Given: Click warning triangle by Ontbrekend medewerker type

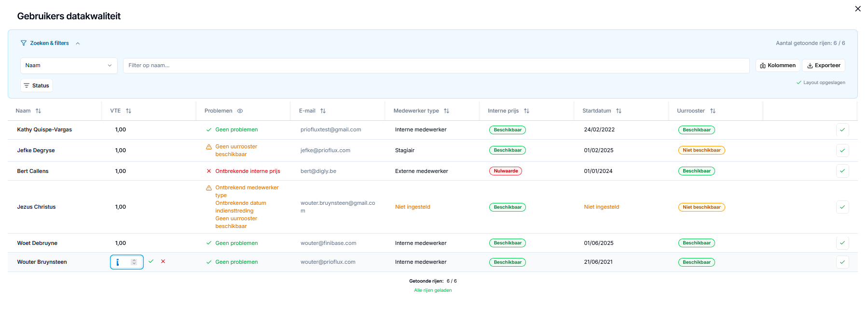Looking at the screenshot, I should (x=209, y=188).
